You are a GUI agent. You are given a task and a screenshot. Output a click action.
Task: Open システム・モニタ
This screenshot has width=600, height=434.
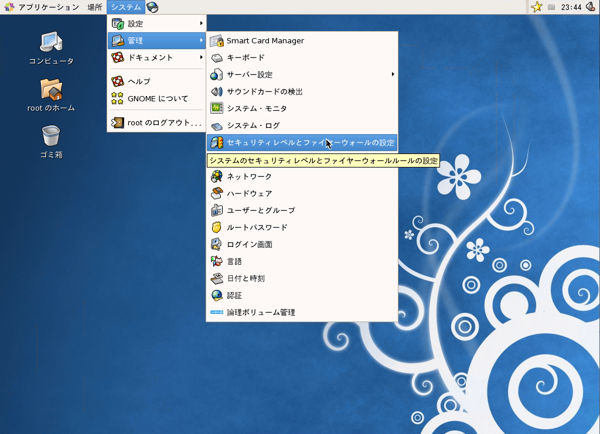[x=302, y=108]
